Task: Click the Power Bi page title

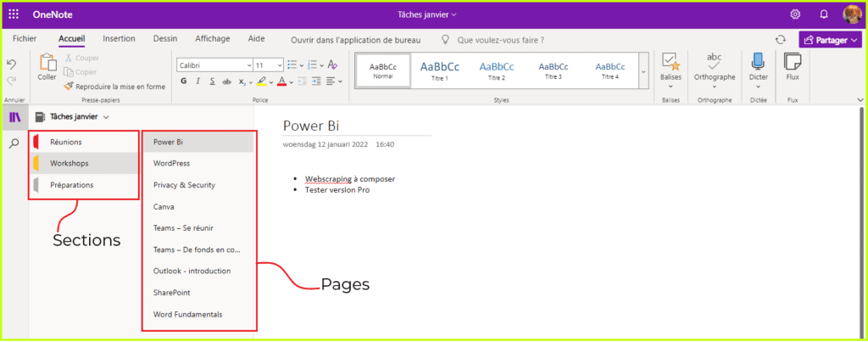Action: point(311,126)
